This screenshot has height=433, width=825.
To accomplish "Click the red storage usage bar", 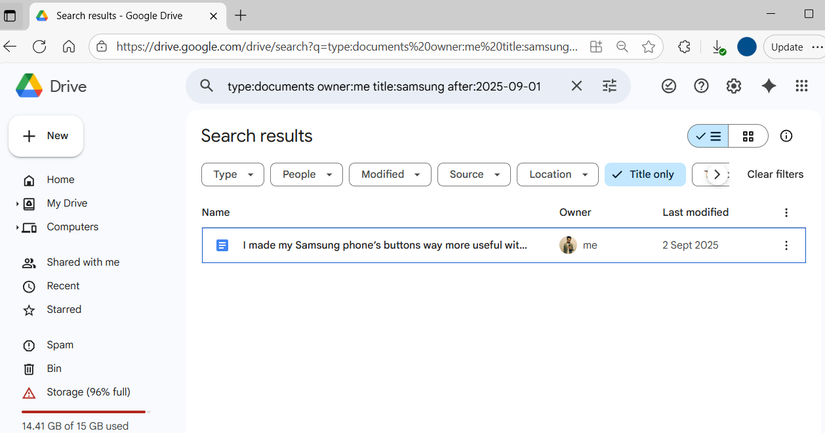I will click(x=84, y=411).
